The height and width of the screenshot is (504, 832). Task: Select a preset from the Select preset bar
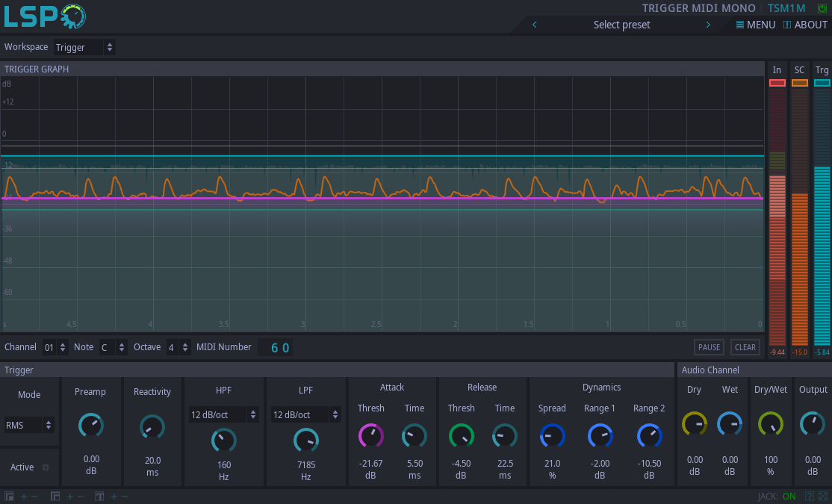(x=621, y=25)
